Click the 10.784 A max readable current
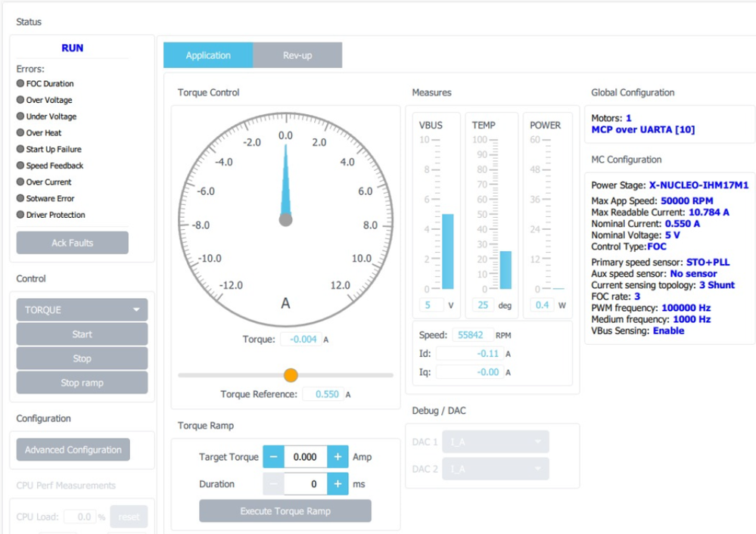The width and height of the screenshot is (756, 534). click(709, 212)
